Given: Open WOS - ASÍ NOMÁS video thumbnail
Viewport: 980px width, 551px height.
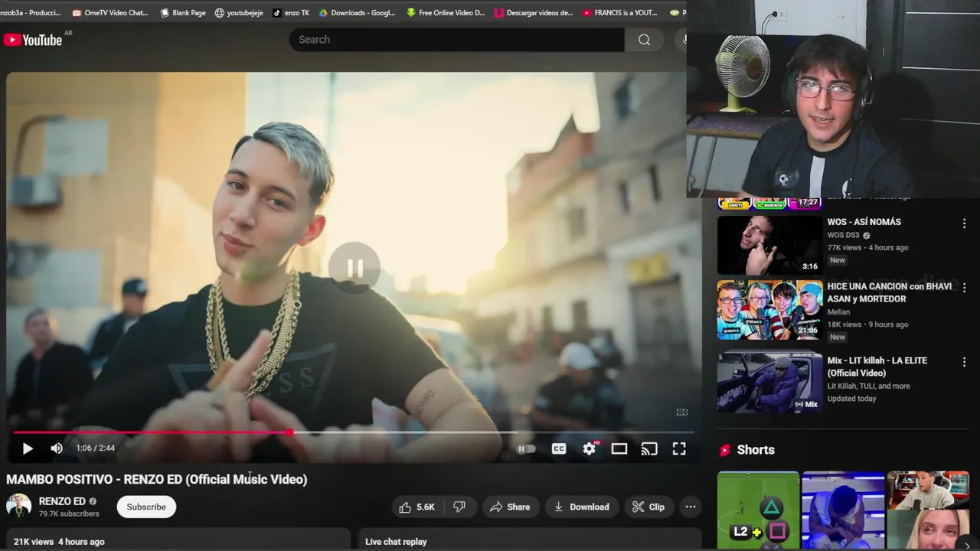Looking at the screenshot, I should click(x=769, y=245).
